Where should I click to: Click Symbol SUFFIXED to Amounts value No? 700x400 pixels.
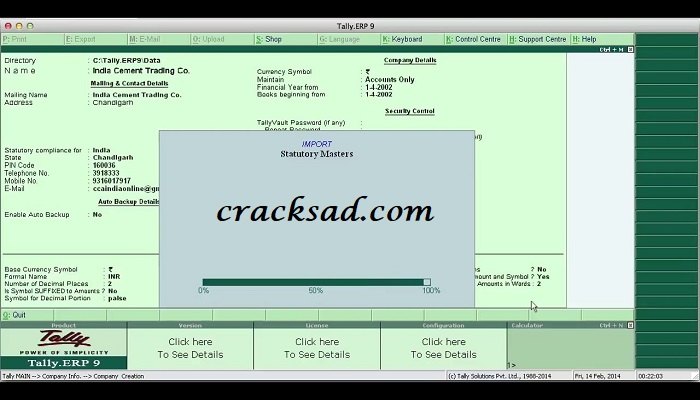click(x=112, y=291)
